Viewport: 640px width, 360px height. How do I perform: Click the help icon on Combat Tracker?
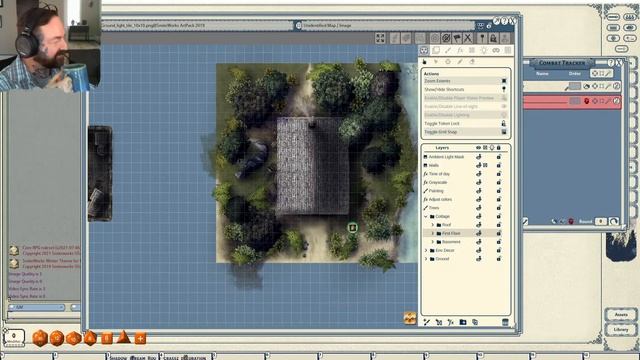(611, 62)
